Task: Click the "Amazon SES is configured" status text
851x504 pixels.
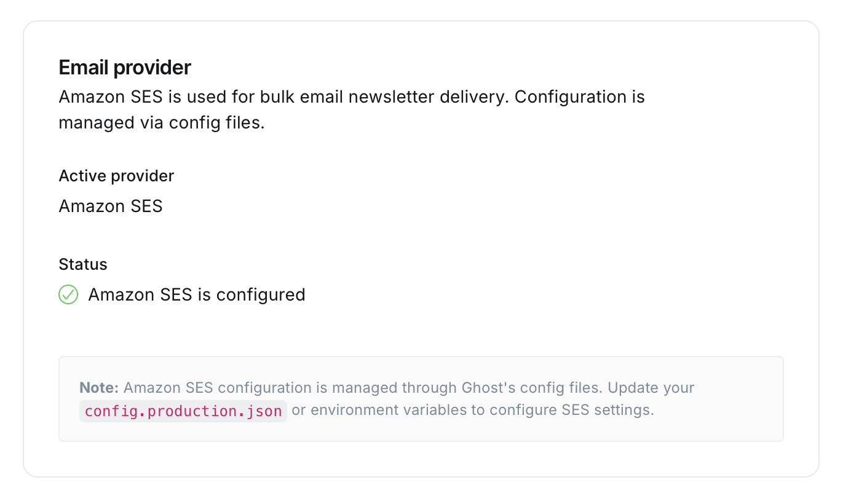Action: coord(197,294)
